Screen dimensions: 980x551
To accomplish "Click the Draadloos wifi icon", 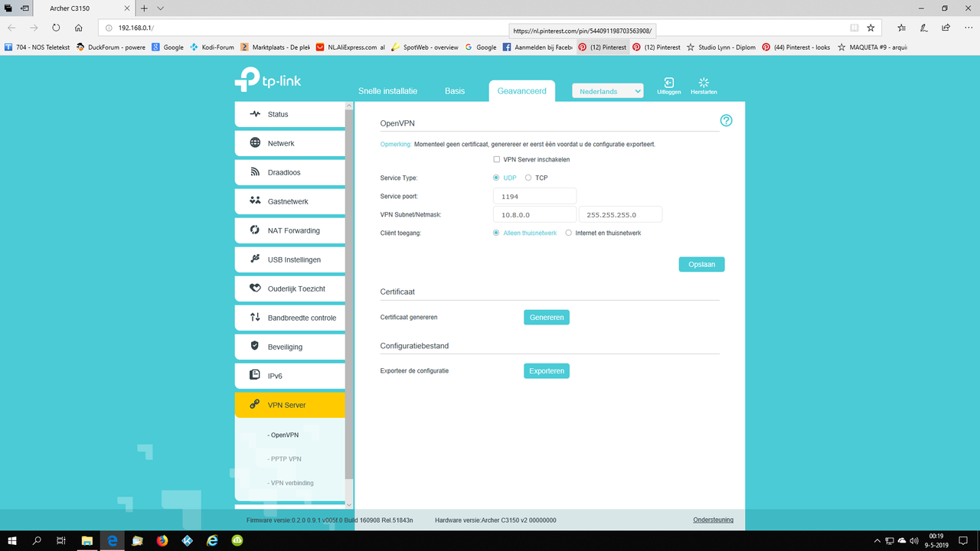I will pos(255,172).
